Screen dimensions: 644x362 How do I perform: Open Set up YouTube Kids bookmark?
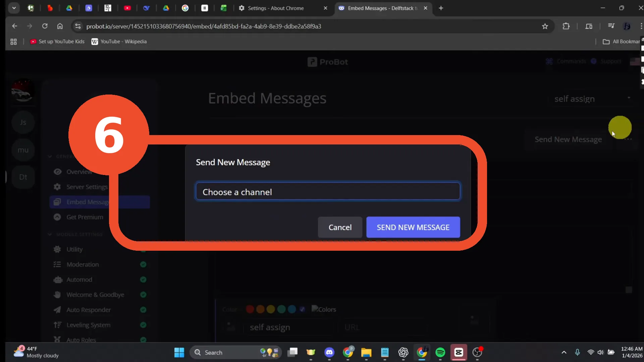[57, 42]
